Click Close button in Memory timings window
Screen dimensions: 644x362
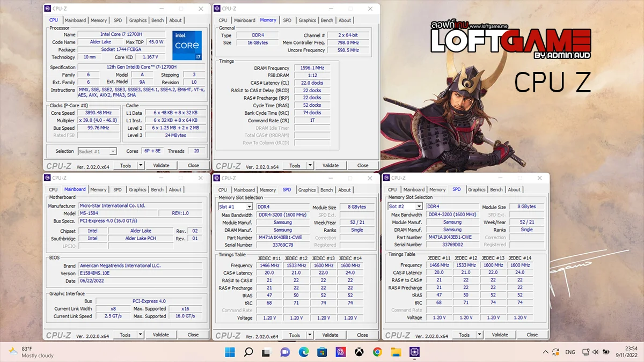coord(363,166)
